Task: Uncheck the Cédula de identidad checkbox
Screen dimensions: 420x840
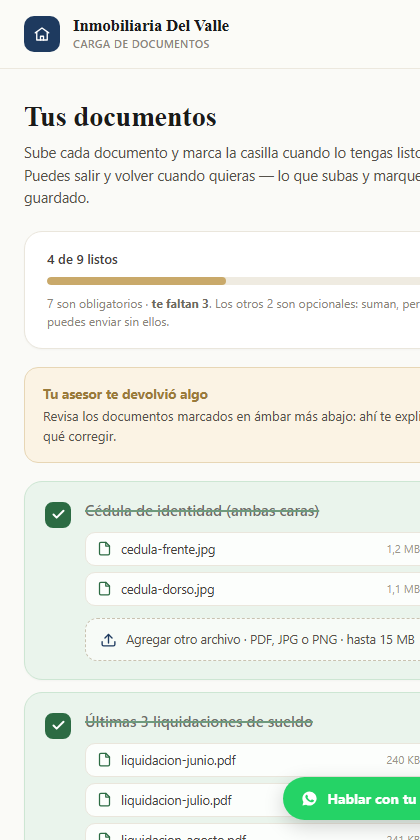Action: [58, 515]
